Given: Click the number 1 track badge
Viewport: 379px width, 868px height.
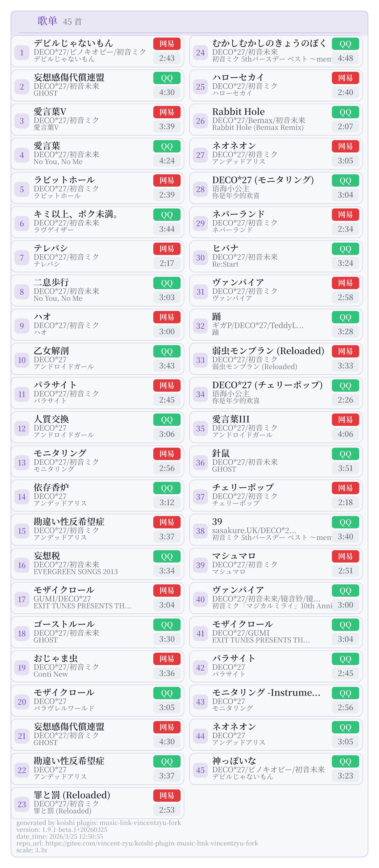Looking at the screenshot, I should pyautogui.click(x=22, y=53).
